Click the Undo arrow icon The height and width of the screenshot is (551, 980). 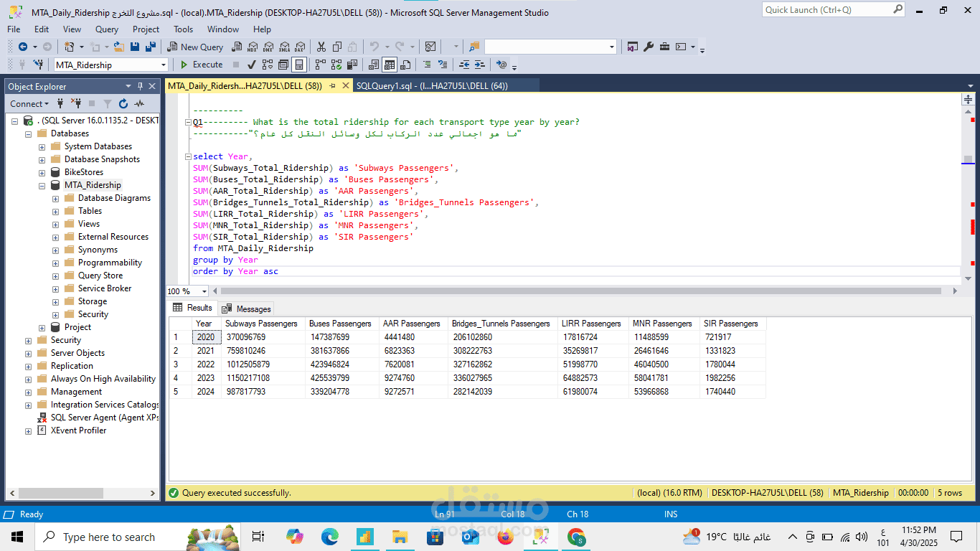click(374, 47)
